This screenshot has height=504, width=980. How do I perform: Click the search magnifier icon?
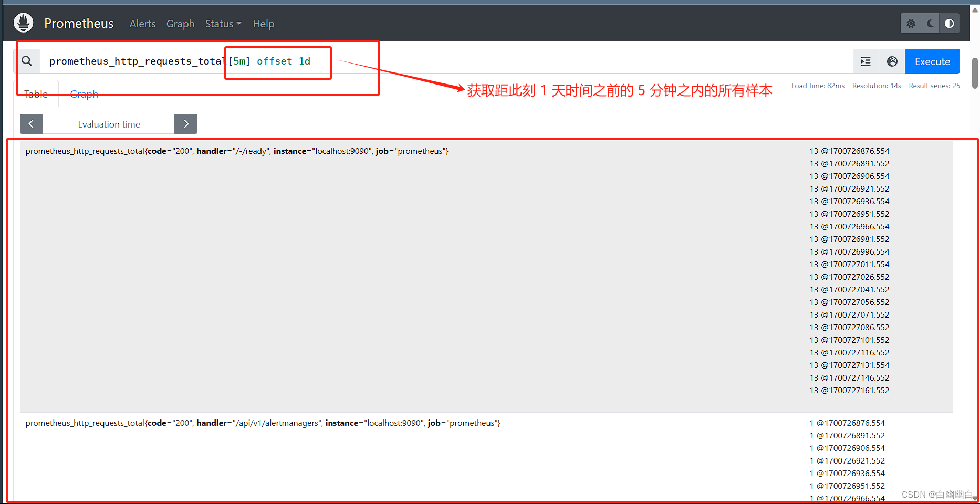tap(27, 61)
